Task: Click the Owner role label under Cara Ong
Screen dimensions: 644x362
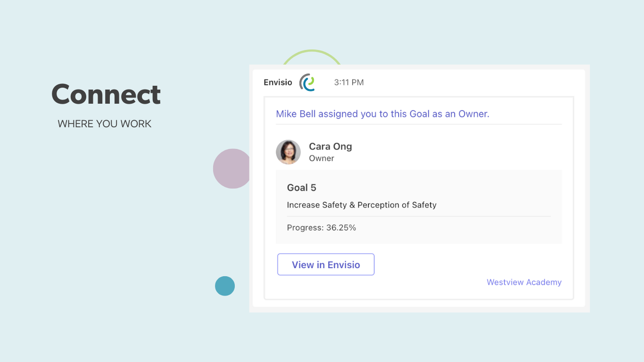Action: [322, 158]
